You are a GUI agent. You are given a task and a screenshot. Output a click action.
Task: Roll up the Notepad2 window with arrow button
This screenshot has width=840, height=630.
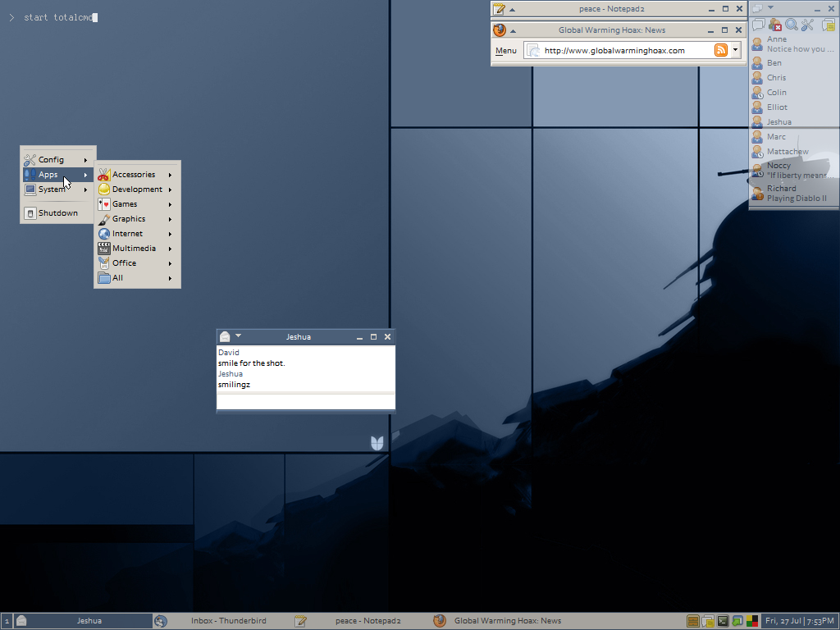point(513,9)
